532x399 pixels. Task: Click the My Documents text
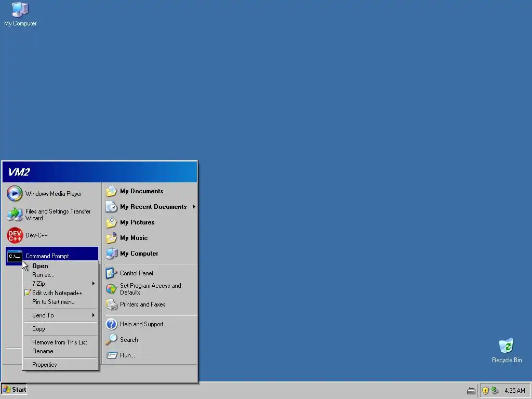141,191
